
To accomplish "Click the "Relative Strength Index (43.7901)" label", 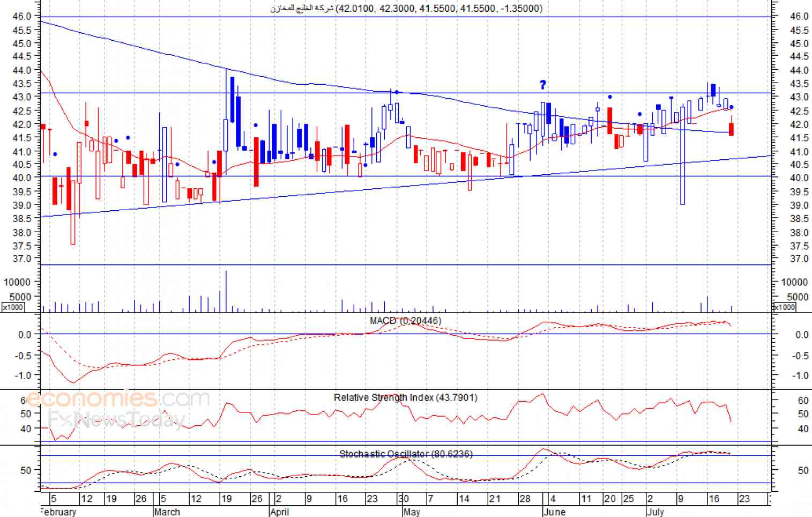I will coord(406,397).
